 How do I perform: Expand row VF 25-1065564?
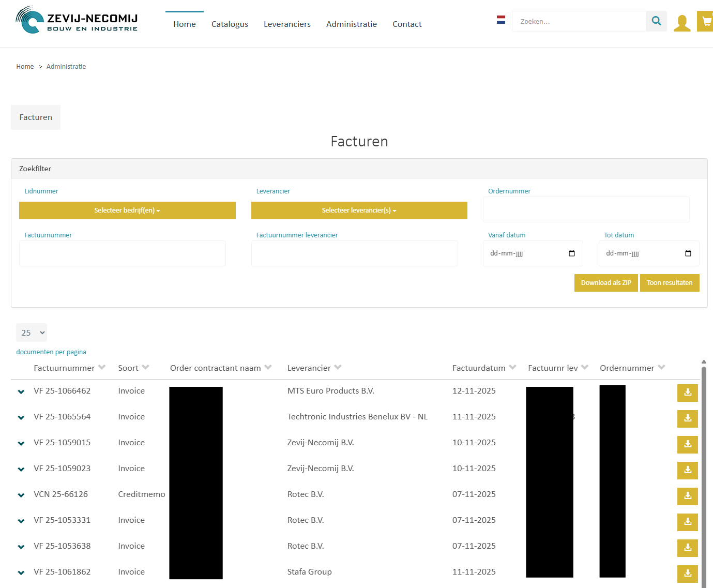21,418
